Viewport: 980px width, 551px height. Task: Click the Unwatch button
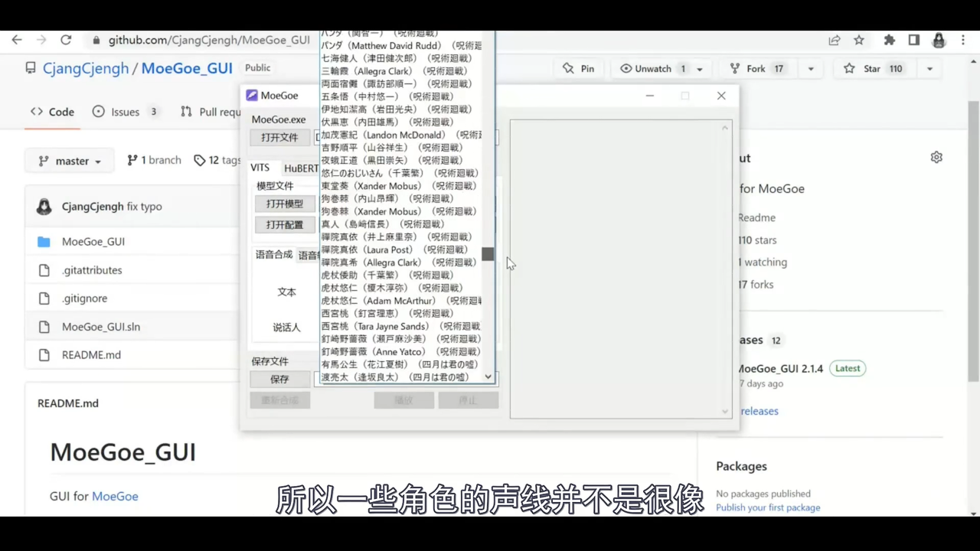click(x=652, y=69)
